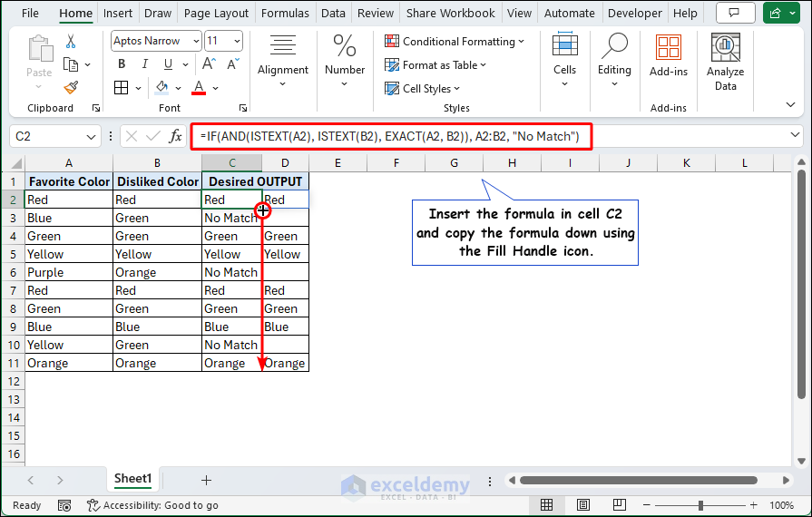This screenshot has width=812, height=517.
Task: Expand the Font Color options arrow
Action: [215, 89]
